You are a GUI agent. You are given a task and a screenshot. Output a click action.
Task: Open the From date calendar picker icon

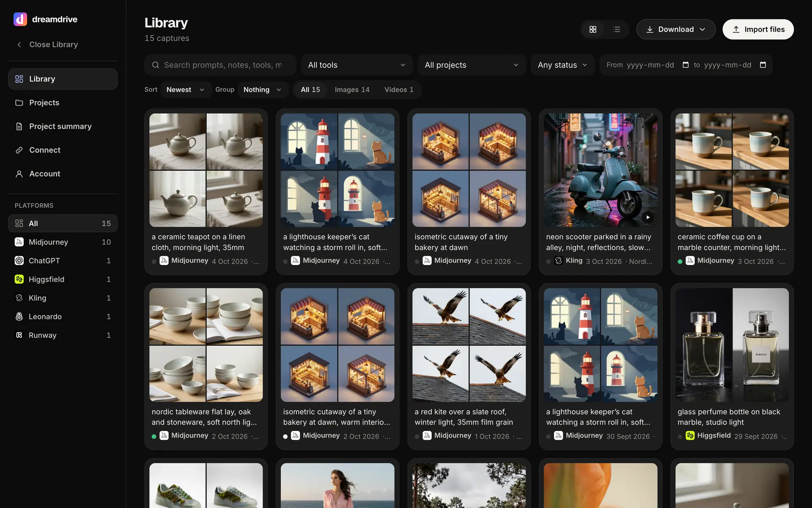point(686,65)
